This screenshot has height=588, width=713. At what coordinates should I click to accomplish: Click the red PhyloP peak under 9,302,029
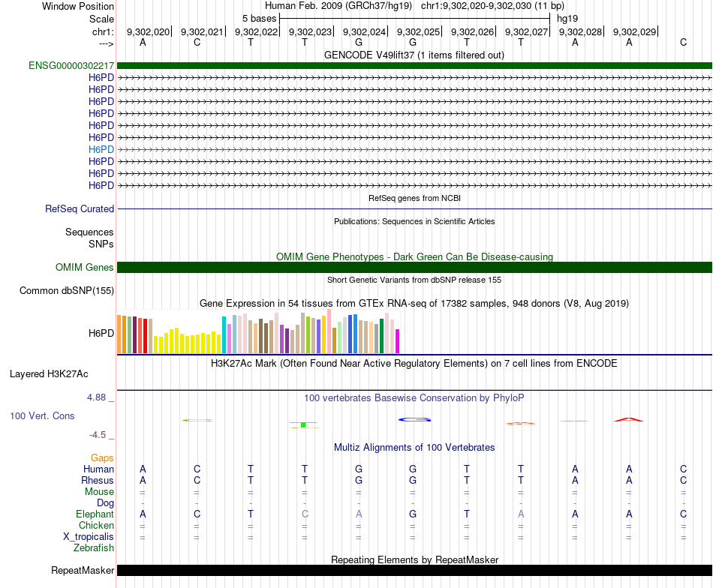[629, 419]
